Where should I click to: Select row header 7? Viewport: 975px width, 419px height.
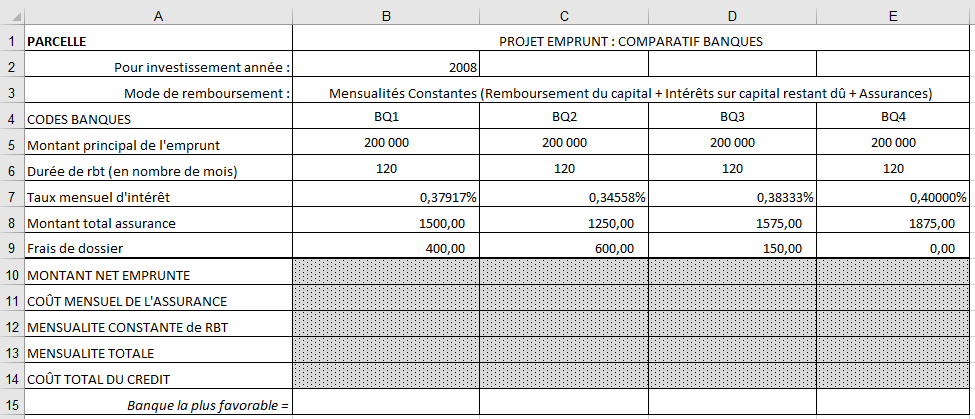(x=11, y=196)
